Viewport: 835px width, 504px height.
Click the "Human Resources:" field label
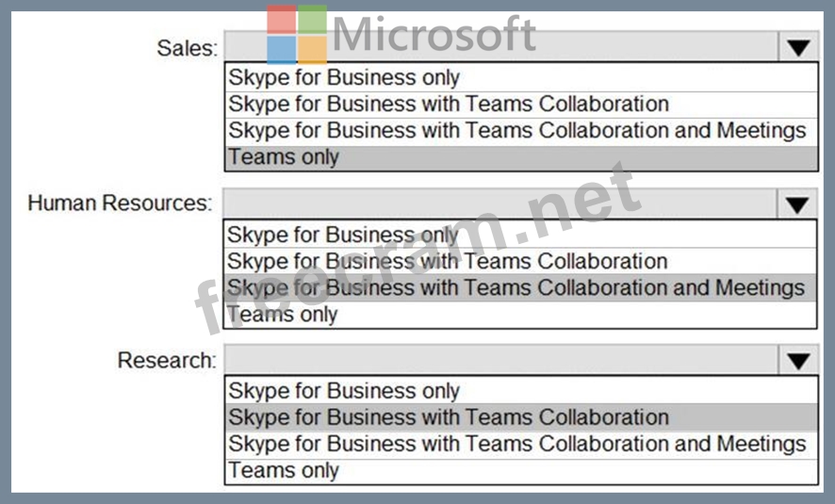coord(120,203)
